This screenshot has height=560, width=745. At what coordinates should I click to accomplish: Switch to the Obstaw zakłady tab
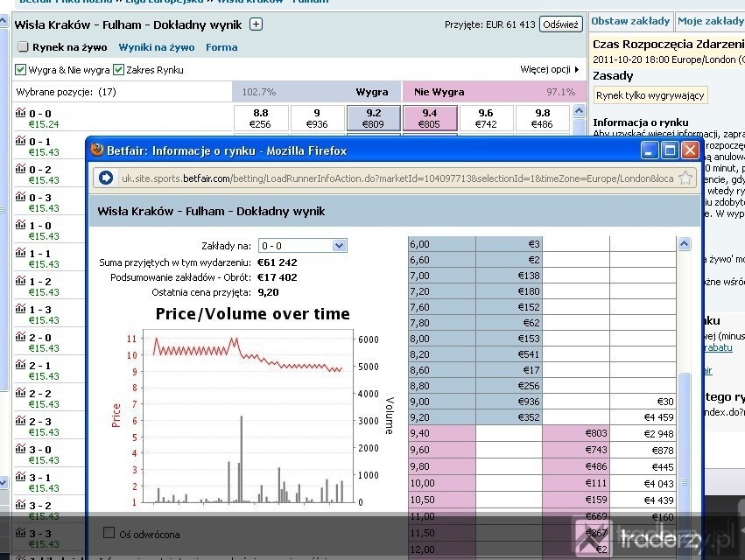(x=630, y=21)
